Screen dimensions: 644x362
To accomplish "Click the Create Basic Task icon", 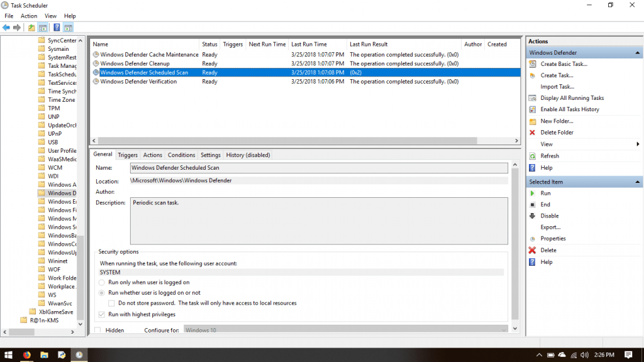I will 533,64.
